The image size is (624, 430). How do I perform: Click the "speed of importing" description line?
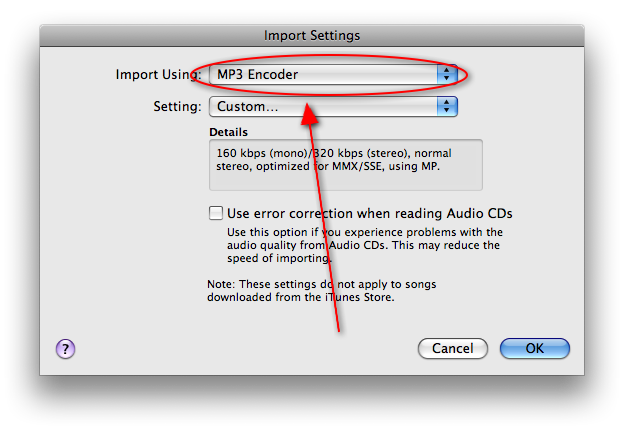click(279, 258)
